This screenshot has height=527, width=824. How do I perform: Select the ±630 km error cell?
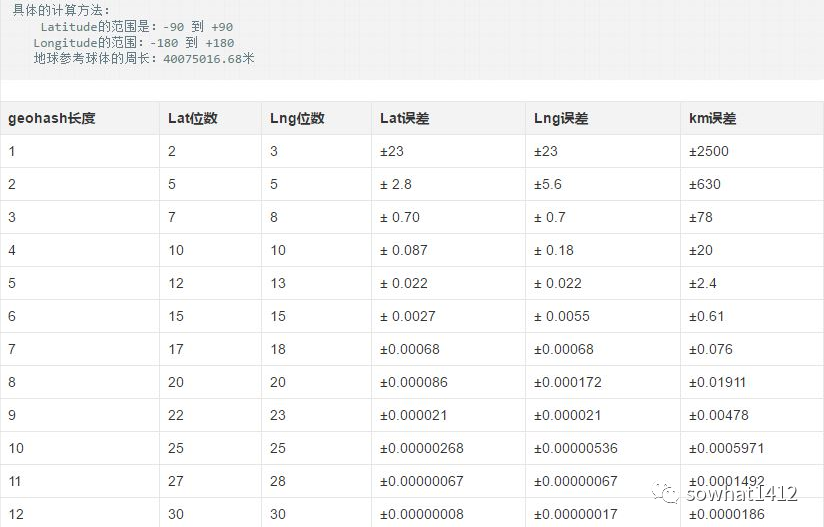(705, 184)
